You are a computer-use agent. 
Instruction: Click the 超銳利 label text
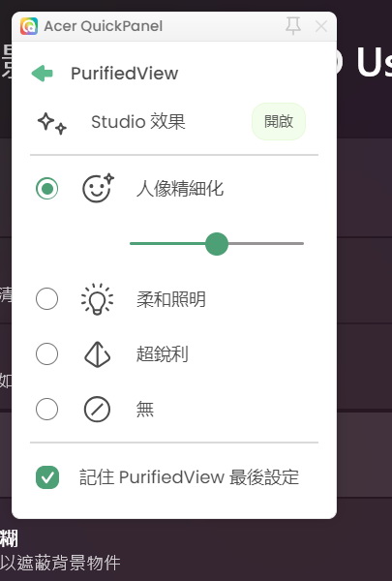[163, 354]
